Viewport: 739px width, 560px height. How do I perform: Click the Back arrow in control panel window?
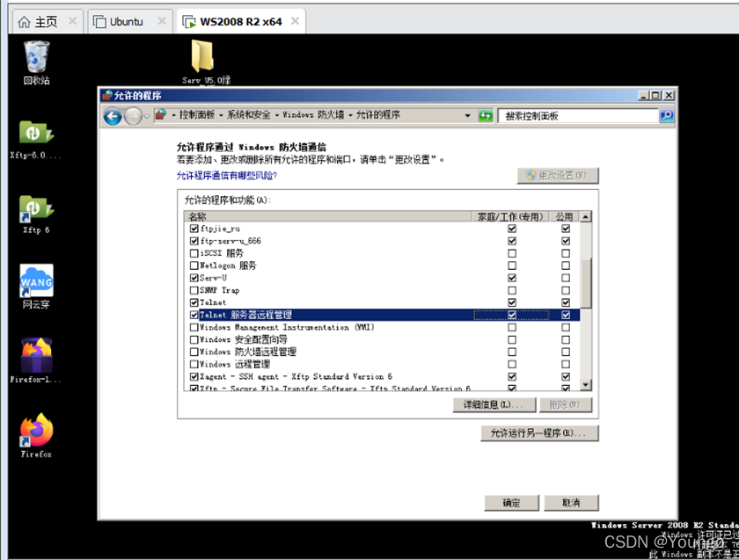113,116
